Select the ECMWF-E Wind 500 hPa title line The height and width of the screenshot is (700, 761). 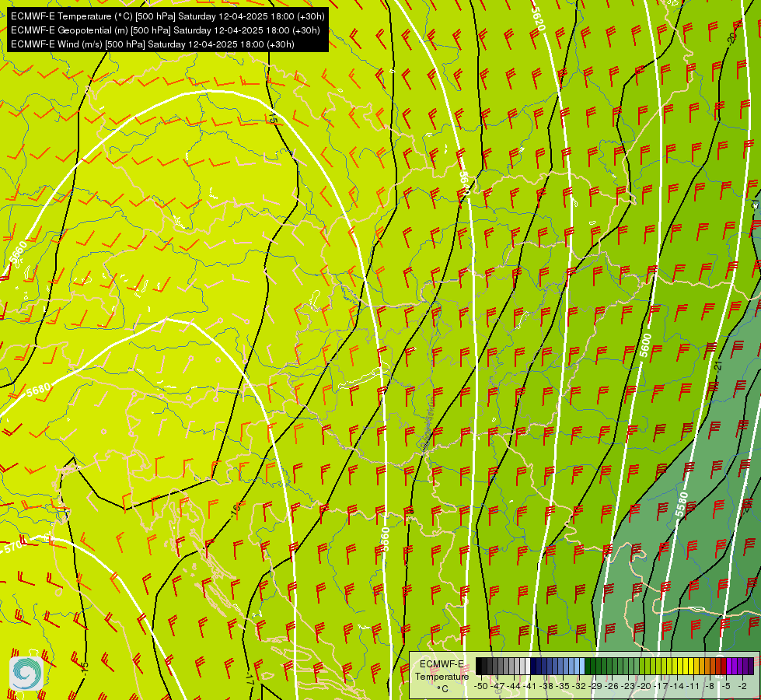point(152,44)
